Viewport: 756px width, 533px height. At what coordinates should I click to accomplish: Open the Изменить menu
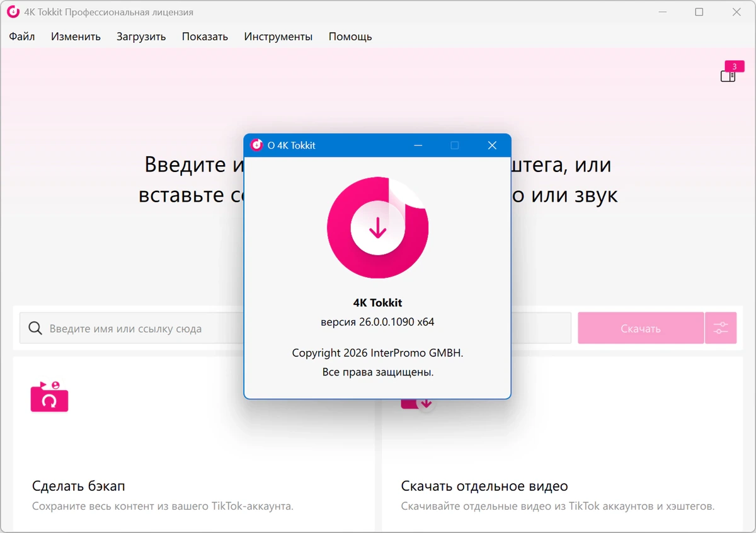pyautogui.click(x=76, y=37)
